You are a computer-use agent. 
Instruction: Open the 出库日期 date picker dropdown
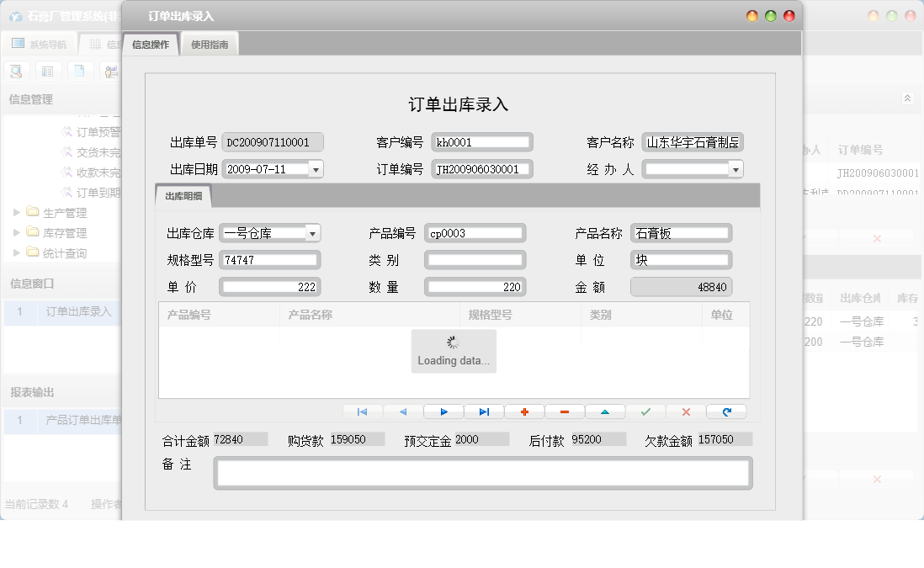pos(316,168)
